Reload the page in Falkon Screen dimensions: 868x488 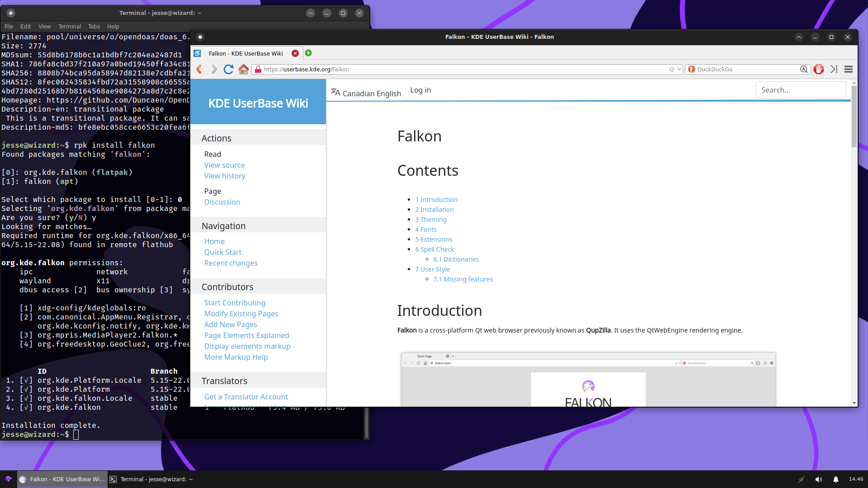point(229,69)
